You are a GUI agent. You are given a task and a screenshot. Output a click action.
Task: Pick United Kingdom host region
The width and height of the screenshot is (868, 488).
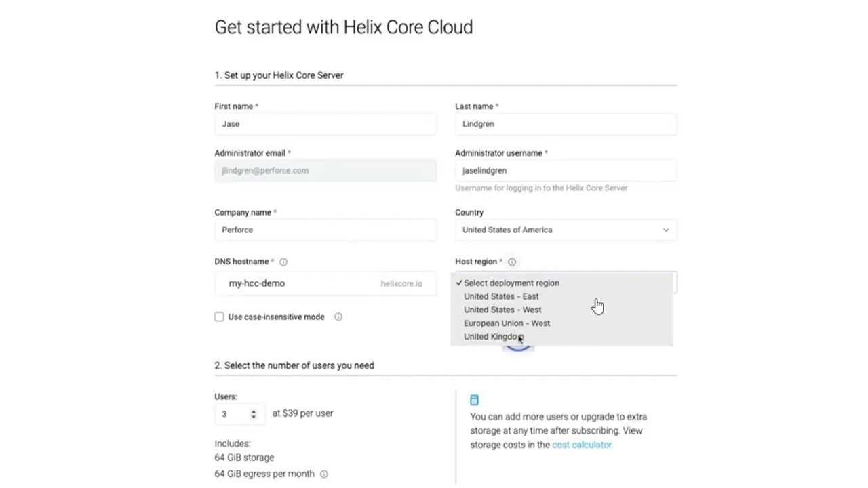[x=492, y=337]
